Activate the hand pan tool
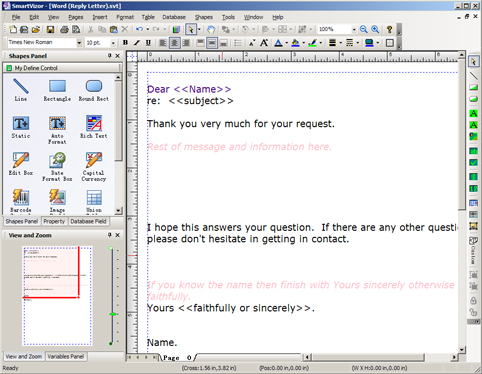 pyautogui.click(x=211, y=29)
